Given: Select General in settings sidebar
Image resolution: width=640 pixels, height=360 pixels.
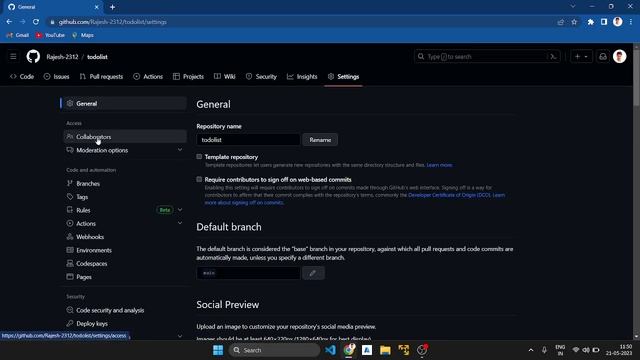Looking at the screenshot, I should pyautogui.click(x=125, y=103).
